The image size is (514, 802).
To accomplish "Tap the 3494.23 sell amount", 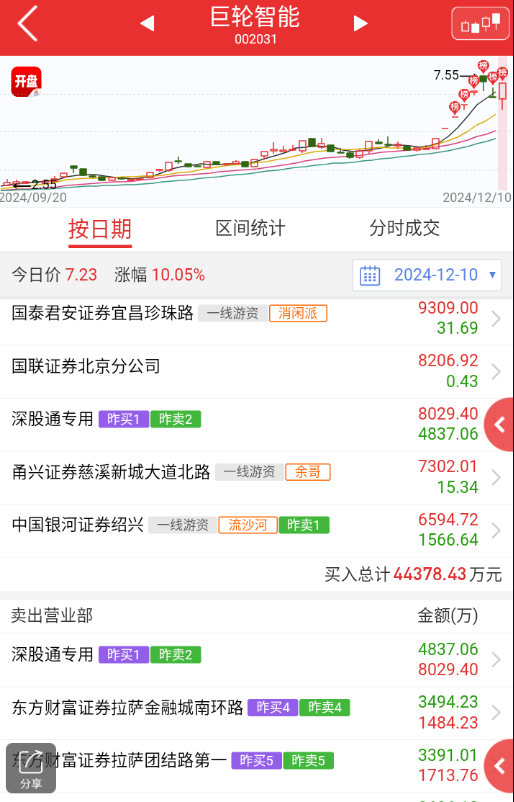I will pos(448,702).
